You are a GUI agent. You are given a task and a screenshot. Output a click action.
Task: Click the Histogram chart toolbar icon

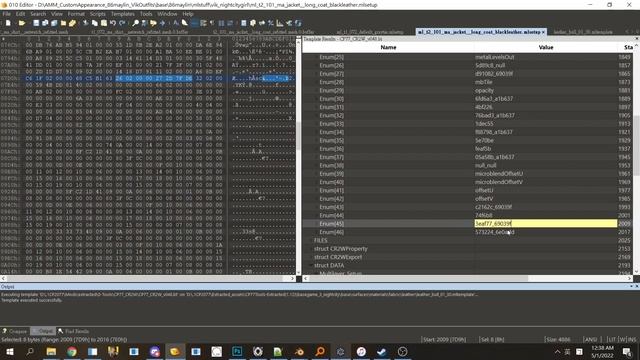280,23
